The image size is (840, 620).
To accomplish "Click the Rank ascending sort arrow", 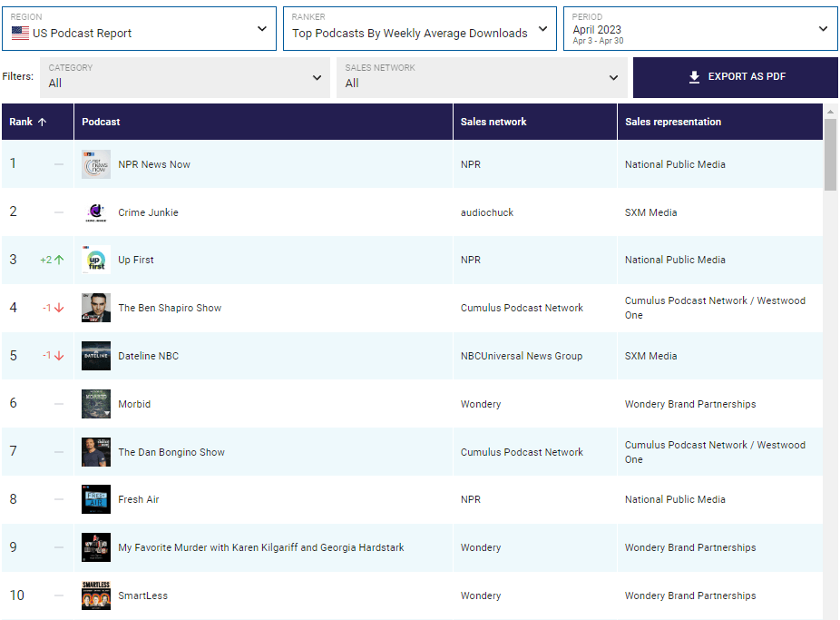I will (x=43, y=122).
